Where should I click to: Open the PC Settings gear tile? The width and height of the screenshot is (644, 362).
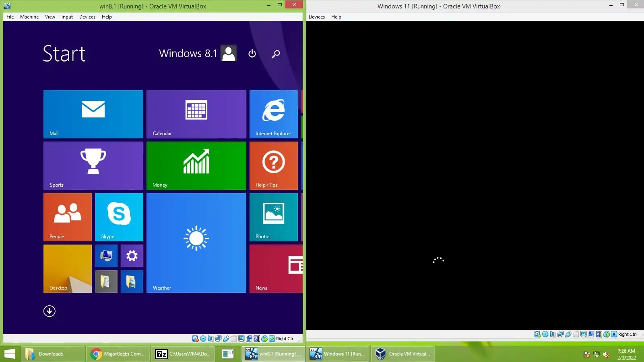pyautogui.click(x=132, y=256)
